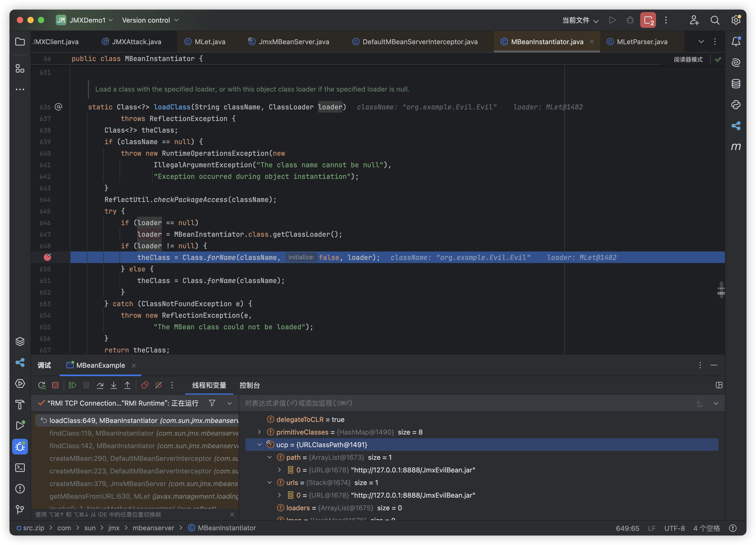Switch to the JmxMBeanServer.java tab
The image size is (756, 545).
[x=289, y=42]
